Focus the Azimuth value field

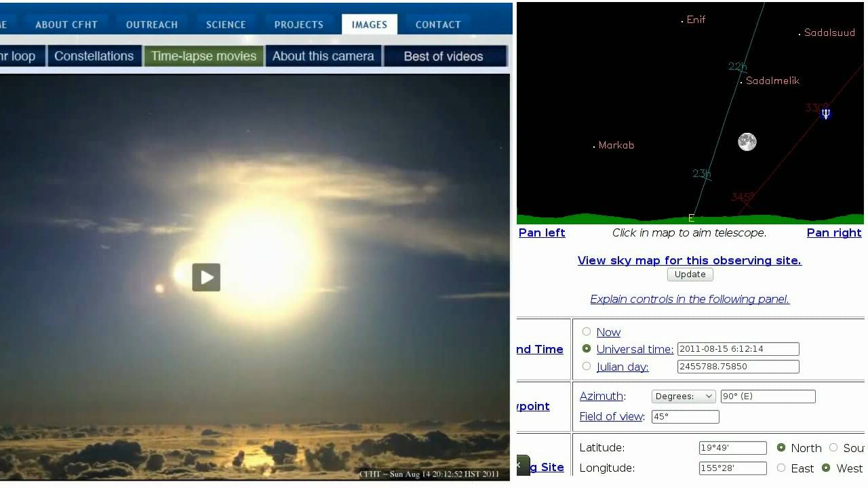pyautogui.click(x=768, y=396)
